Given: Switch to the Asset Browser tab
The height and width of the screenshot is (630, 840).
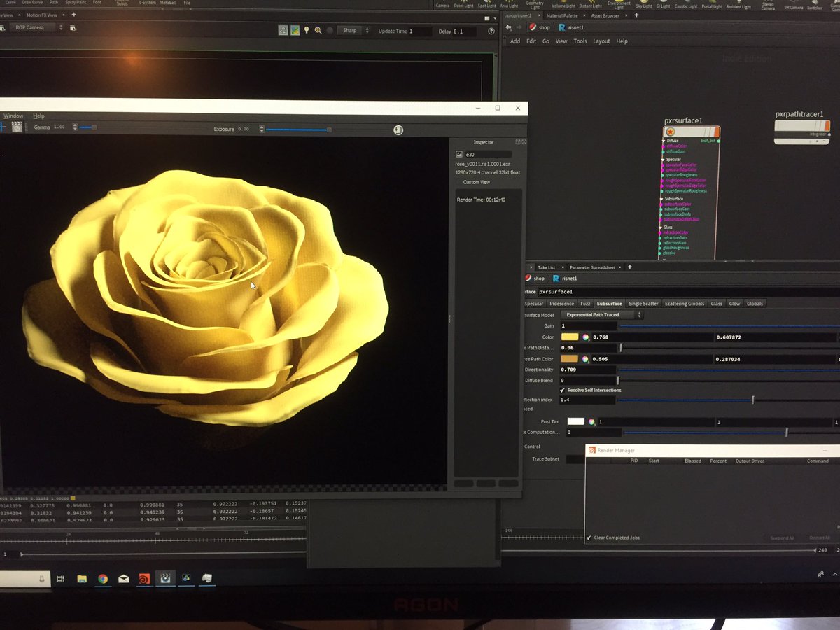Looking at the screenshot, I should (x=605, y=15).
